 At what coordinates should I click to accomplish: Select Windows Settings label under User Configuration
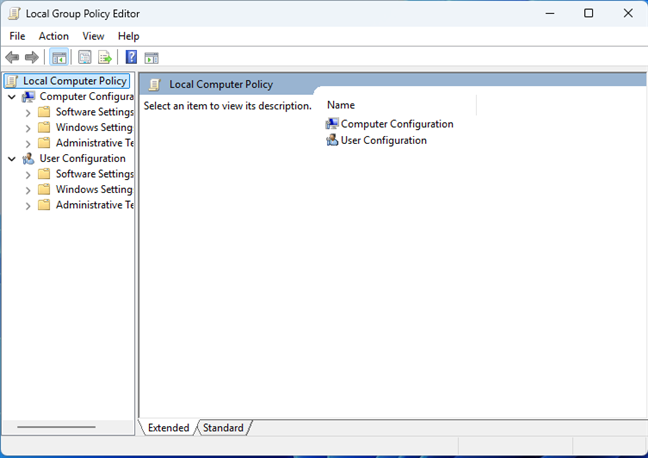tap(94, 189)
